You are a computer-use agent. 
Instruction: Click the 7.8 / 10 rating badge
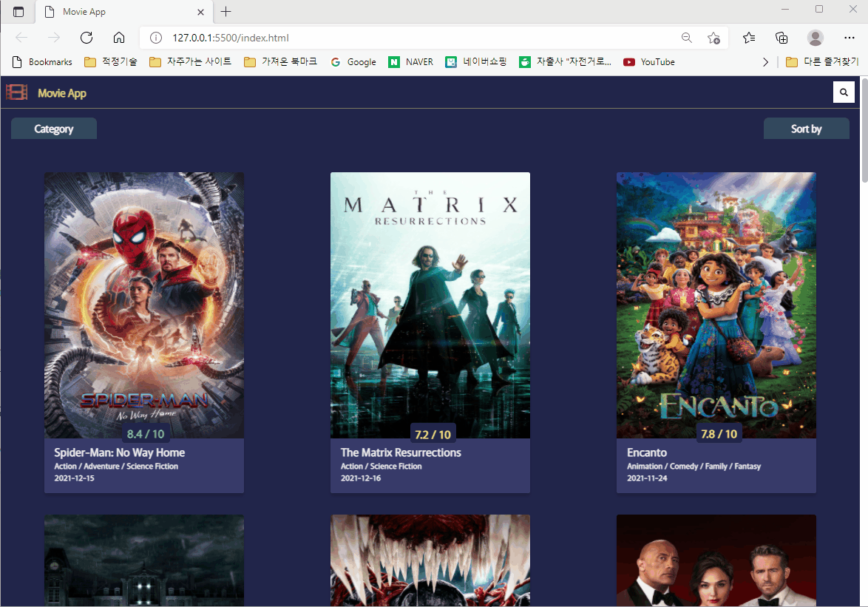click(719, 434)
